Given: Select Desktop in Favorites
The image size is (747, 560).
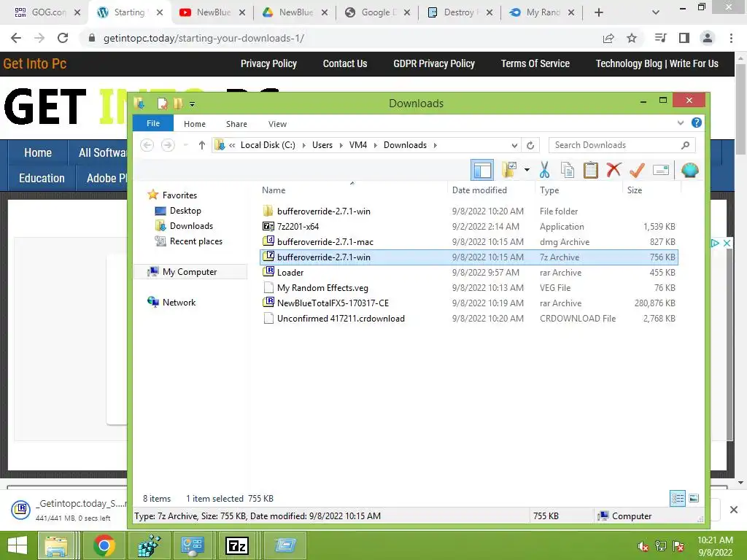Looking at the screenshot, I should point(185,211).
